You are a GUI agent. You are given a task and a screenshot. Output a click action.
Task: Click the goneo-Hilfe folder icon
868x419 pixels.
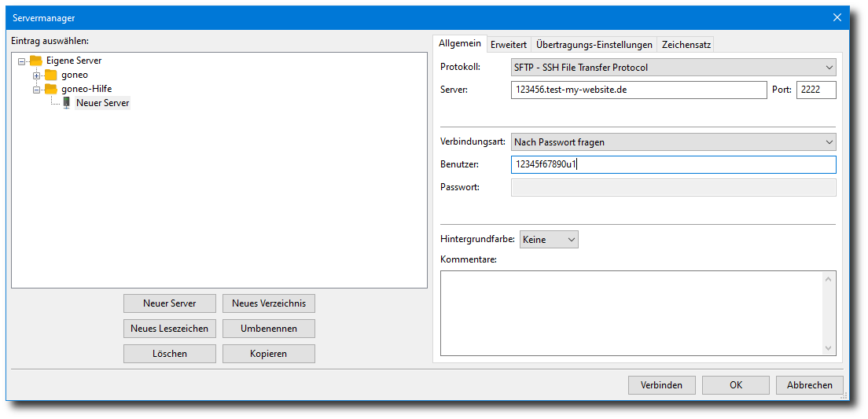[x=51, y=89]
